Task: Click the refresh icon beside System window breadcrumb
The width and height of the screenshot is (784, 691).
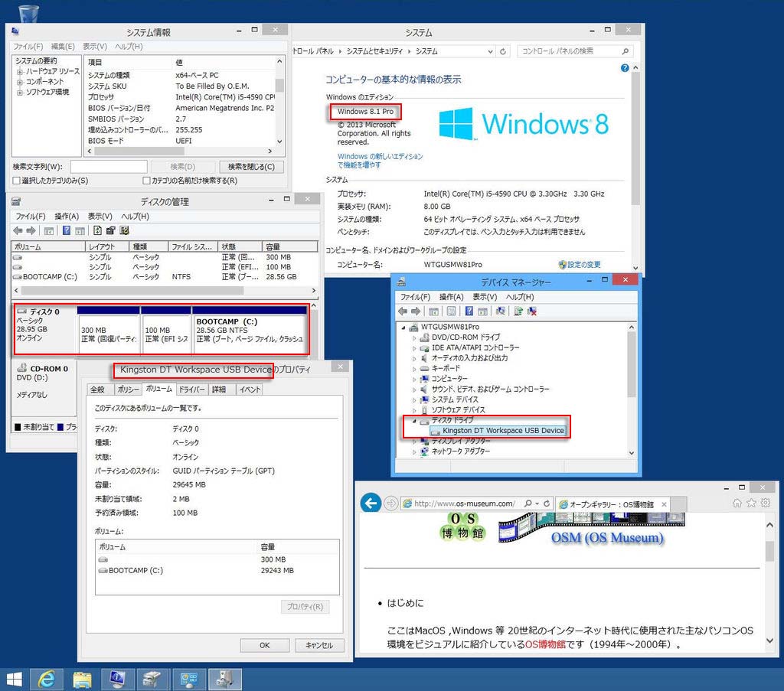Action: (503, 51)
